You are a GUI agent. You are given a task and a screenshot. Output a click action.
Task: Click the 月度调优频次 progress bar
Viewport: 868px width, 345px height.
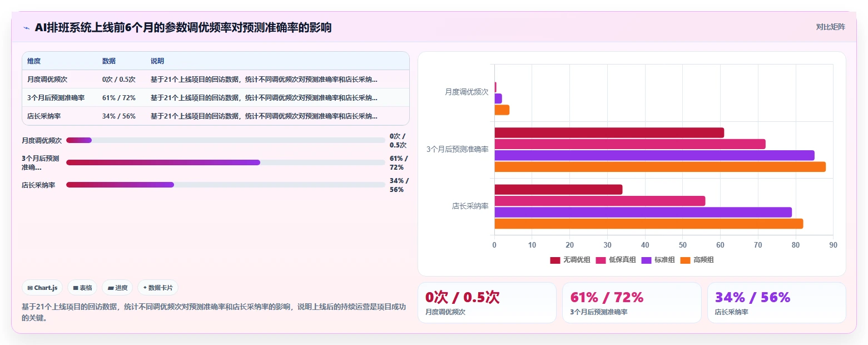pos(225,140)
